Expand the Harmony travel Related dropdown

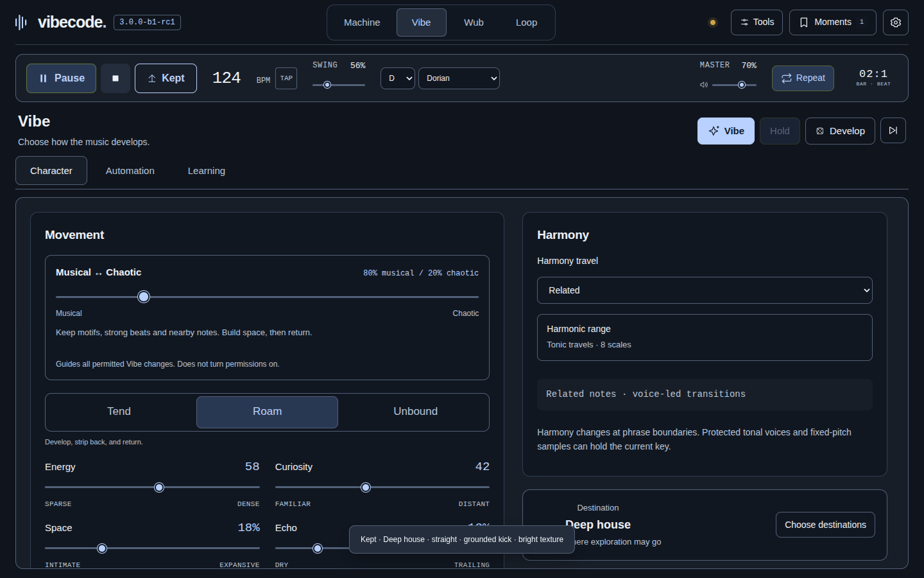(705, 290)
